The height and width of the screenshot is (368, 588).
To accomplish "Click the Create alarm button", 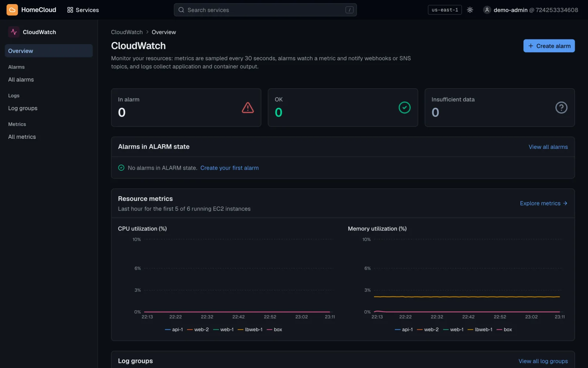I will point(549,46).
